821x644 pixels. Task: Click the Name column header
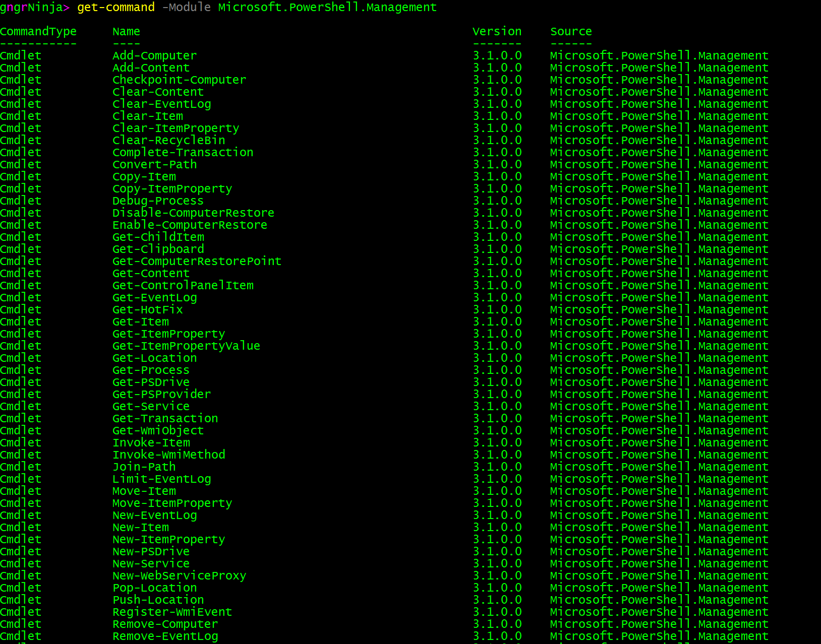coord(126,32)
